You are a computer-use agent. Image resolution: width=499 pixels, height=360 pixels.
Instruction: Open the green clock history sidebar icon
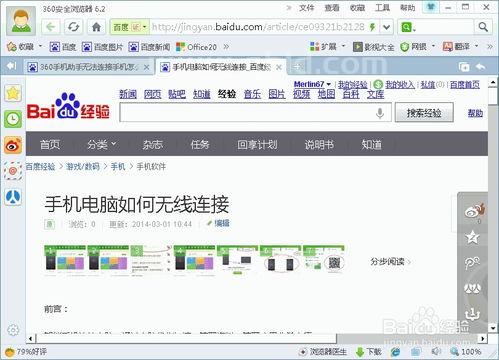click(x=13, y=119)
